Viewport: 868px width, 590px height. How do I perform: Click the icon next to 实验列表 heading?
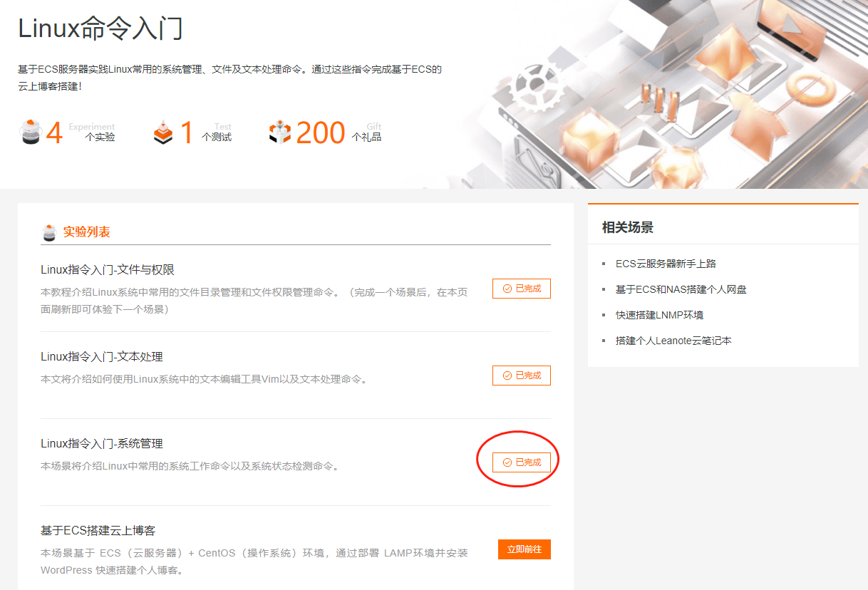(x=49, y=232)
